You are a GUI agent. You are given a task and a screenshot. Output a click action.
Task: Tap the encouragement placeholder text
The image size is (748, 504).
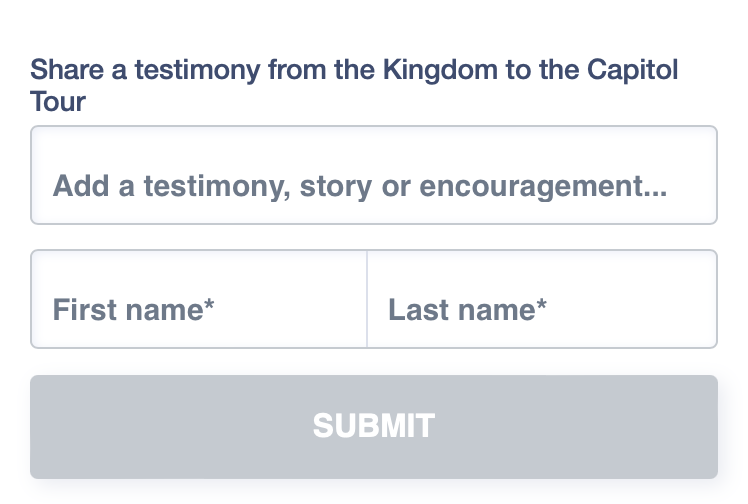point(360,186)
